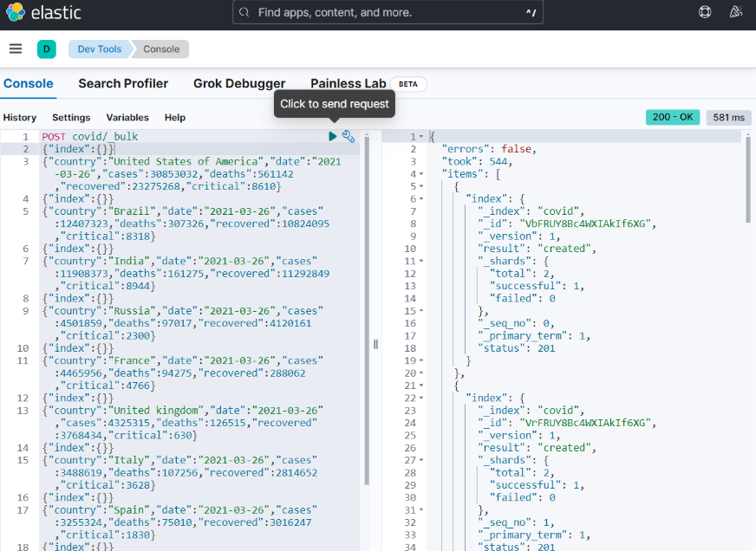756x551 pixels.
Task: Click "_seq_no": 0 response line
Action: (x=516, y=323)
